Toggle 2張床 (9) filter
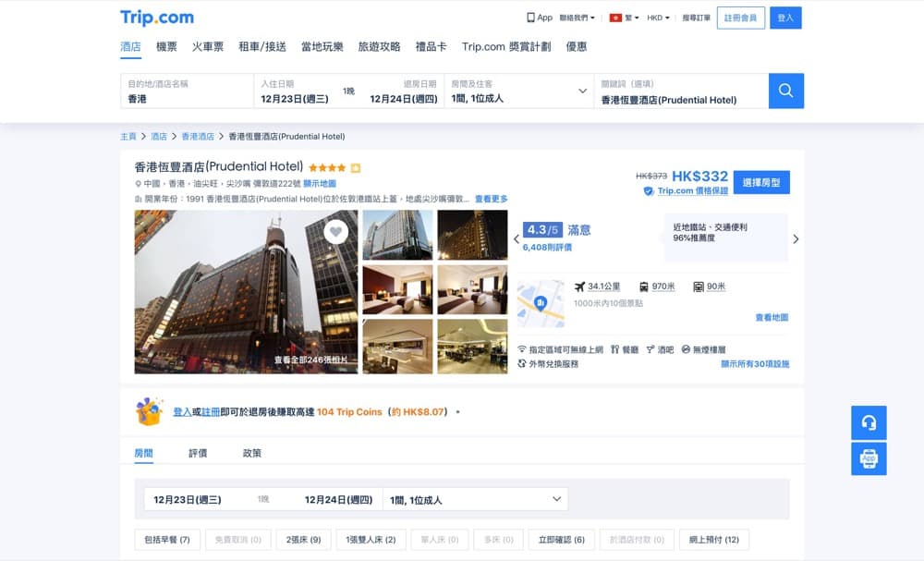The width and height of the screenshot is (924, 561). pyautogui.click(x=303, y=539)
